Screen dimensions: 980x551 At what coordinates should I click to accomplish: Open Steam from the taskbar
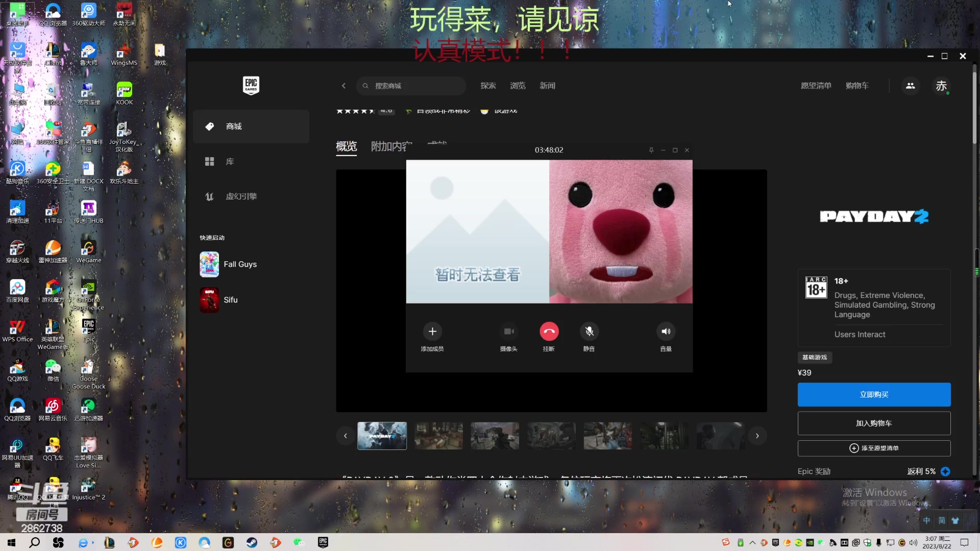(x=252, y=542)
